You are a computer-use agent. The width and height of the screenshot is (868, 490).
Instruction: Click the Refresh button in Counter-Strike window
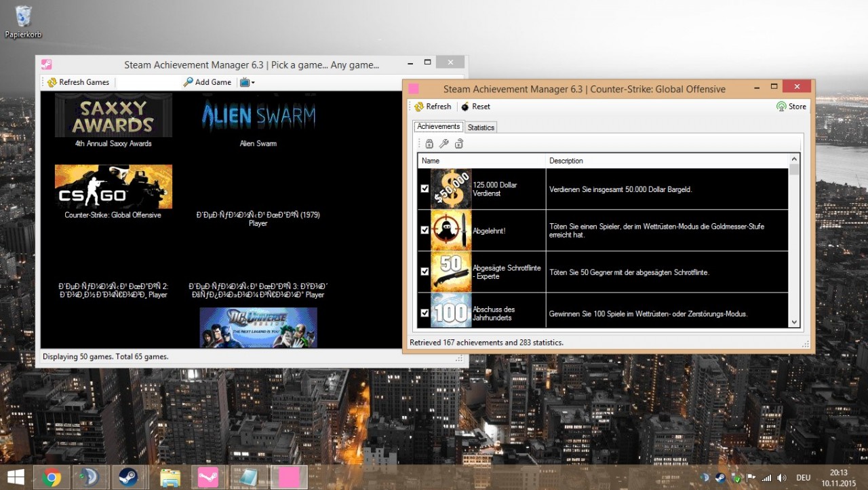pyautogui.click(x=432, y=107)
